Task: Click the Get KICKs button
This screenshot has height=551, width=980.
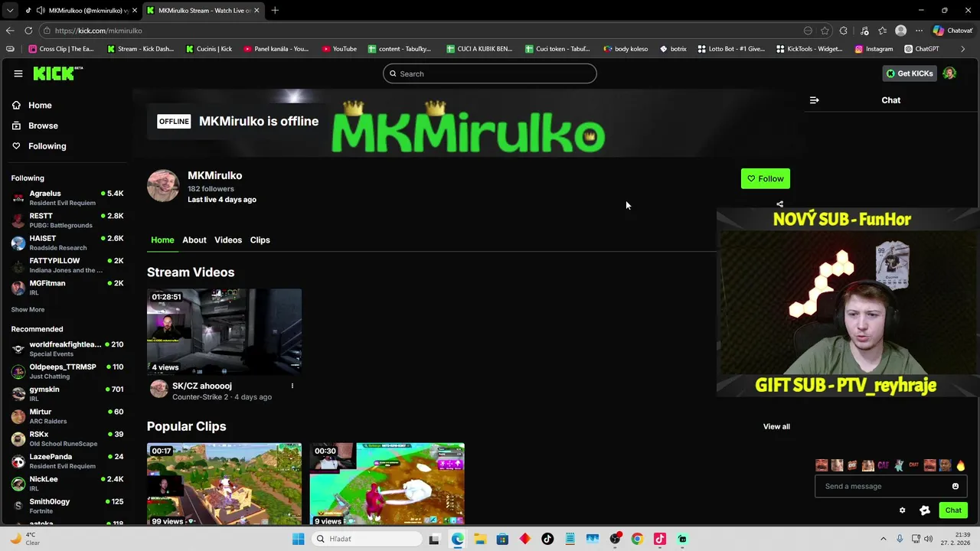Action: click(x=910, y=73)
